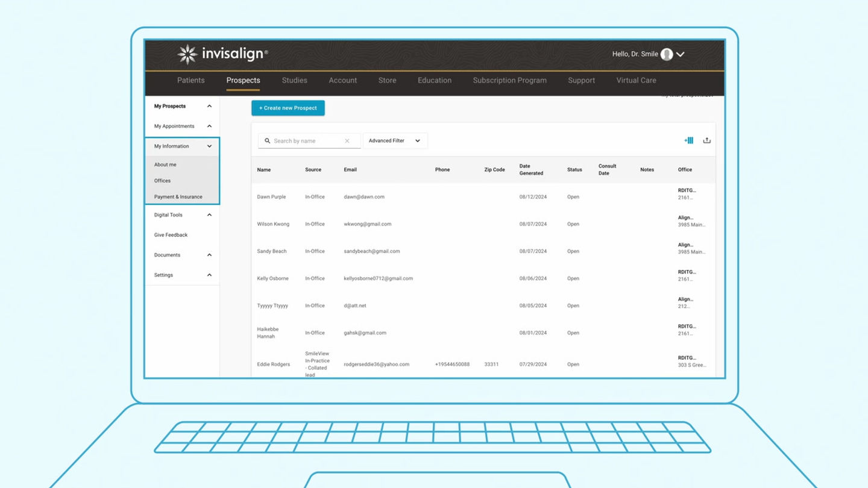Open the About me link

tap(165, 164)
